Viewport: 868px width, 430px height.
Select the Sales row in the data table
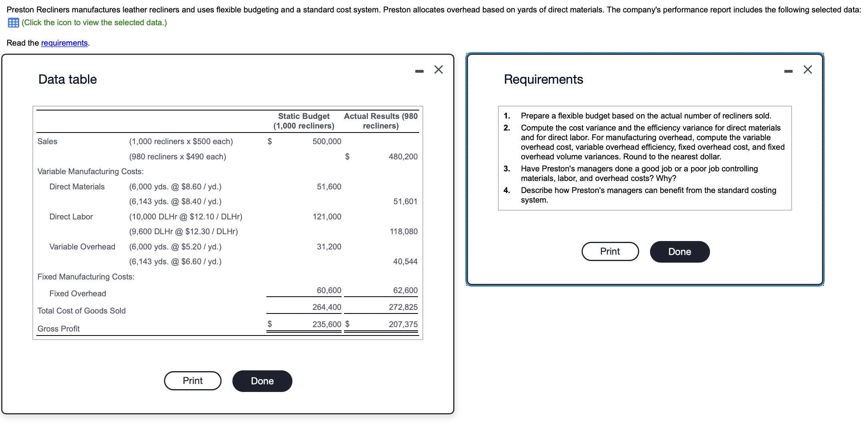click(47, 141)
